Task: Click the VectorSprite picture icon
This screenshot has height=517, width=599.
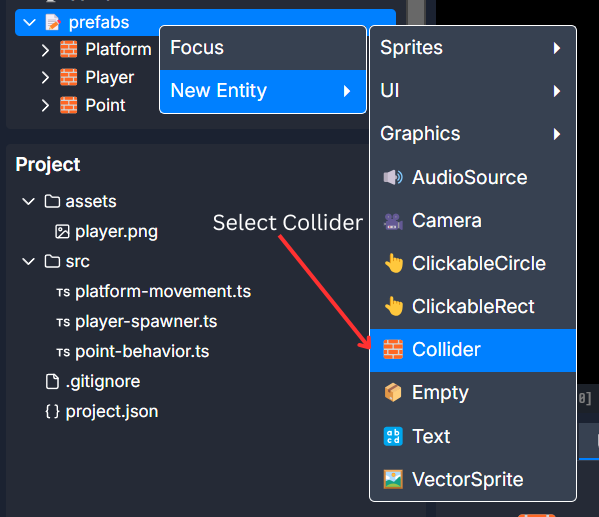Action: point(393,479)
